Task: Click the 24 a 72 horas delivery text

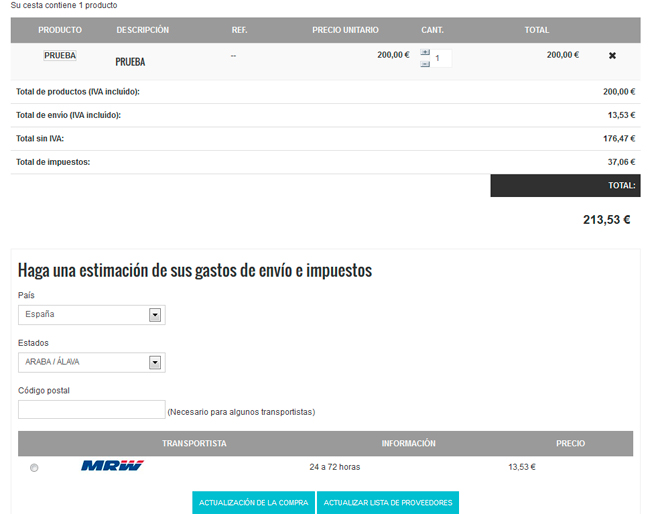Action: [x=335, y=467]
